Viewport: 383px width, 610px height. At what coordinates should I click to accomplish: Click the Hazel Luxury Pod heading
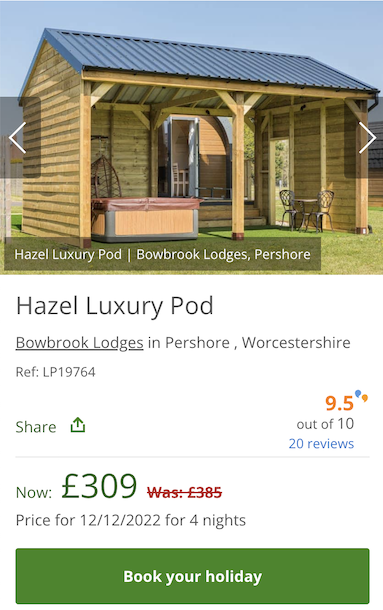[x=114, y=305]
